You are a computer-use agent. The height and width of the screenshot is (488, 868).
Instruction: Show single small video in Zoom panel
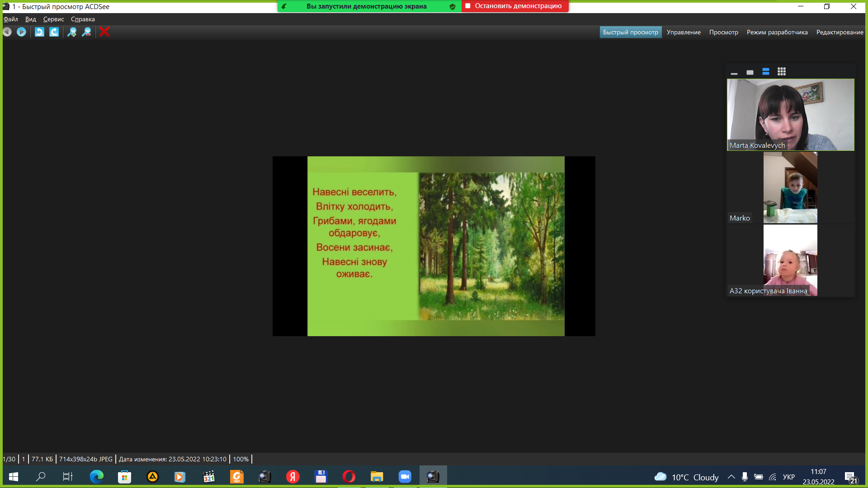point(750,72)
